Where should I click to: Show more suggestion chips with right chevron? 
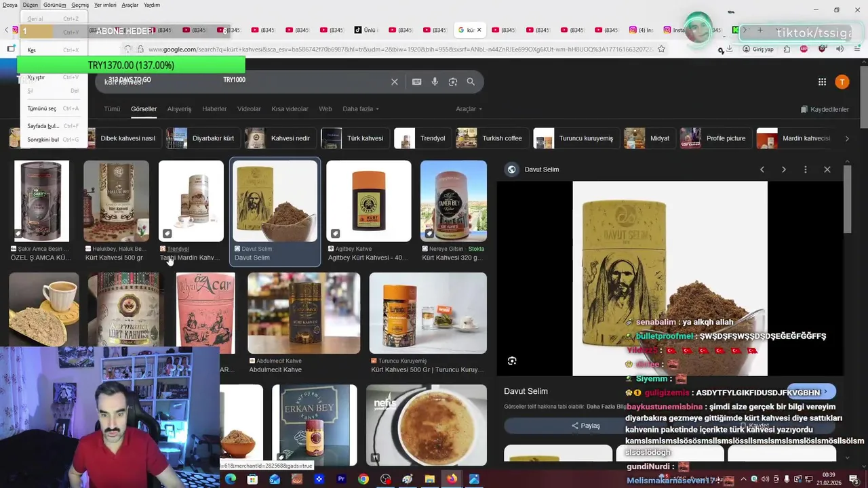[x=847, y=138]
